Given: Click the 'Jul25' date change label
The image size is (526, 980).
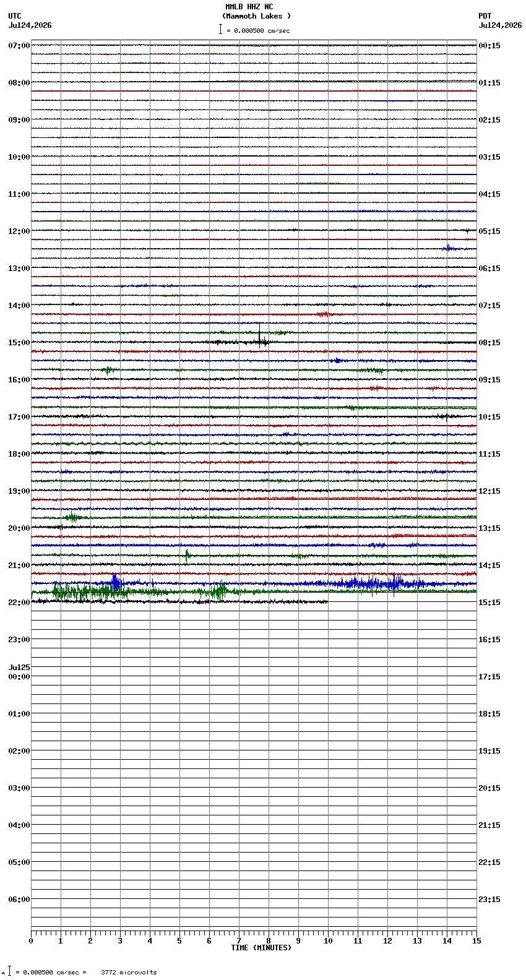Looking at the screenshot, I should tap(19, 668).
